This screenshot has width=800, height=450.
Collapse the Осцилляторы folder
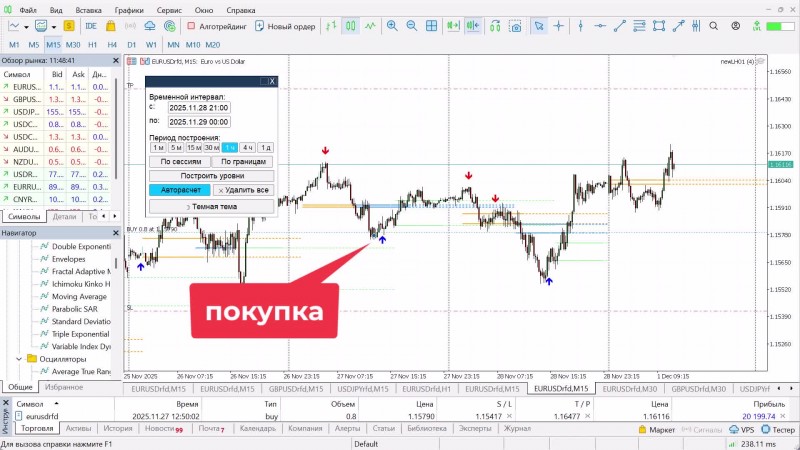pyautogui.click(x=19, y=359)
